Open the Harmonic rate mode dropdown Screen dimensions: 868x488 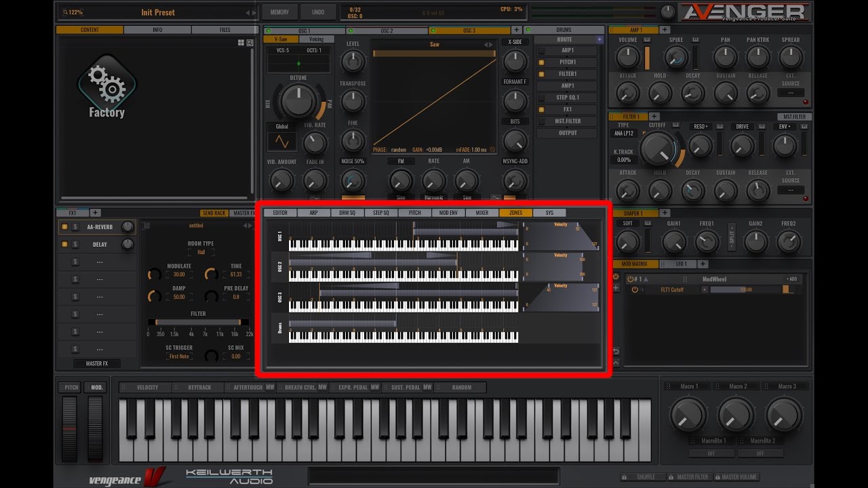433,198
